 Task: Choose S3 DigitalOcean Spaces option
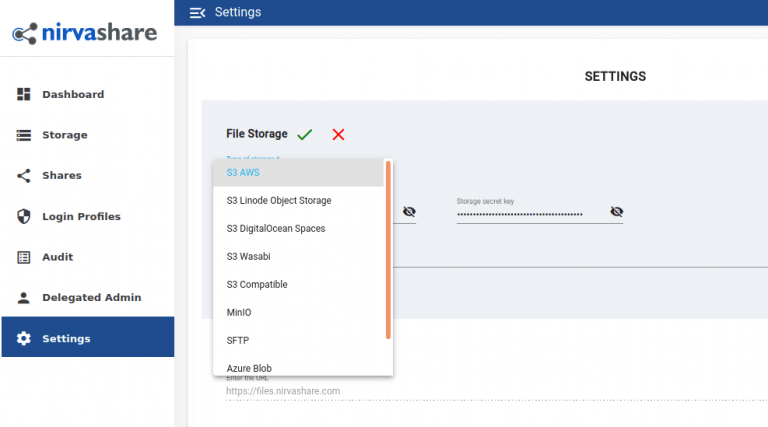[298, 229]
